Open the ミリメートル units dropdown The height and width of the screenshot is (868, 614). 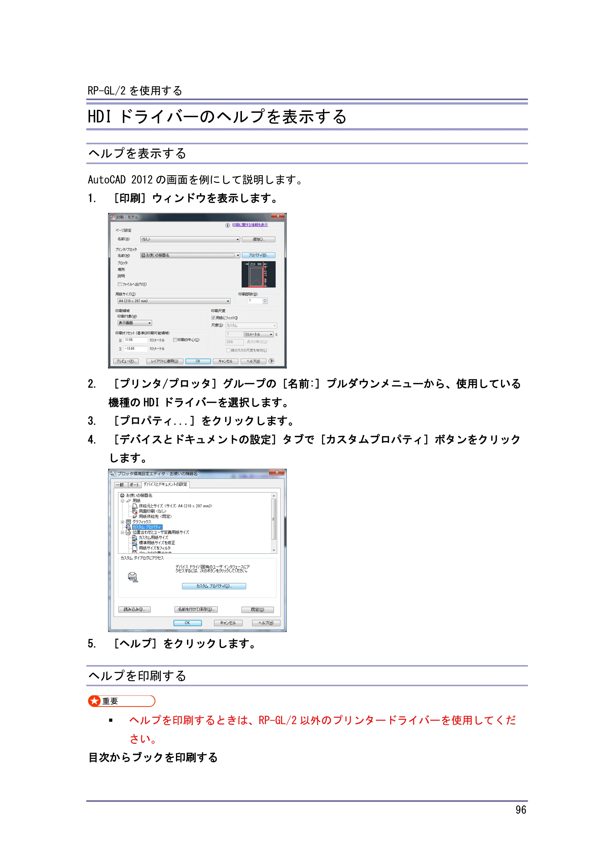click(x=259, y=334)
